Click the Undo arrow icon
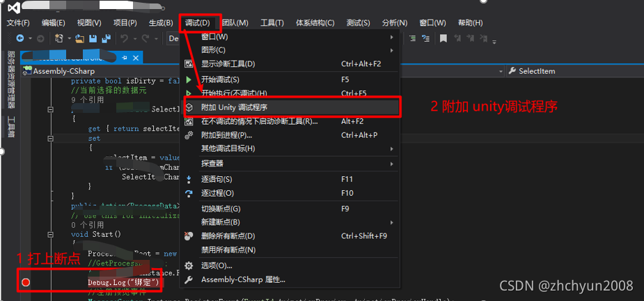This screenshot has height=301, width=644. [x=125, y=38]
